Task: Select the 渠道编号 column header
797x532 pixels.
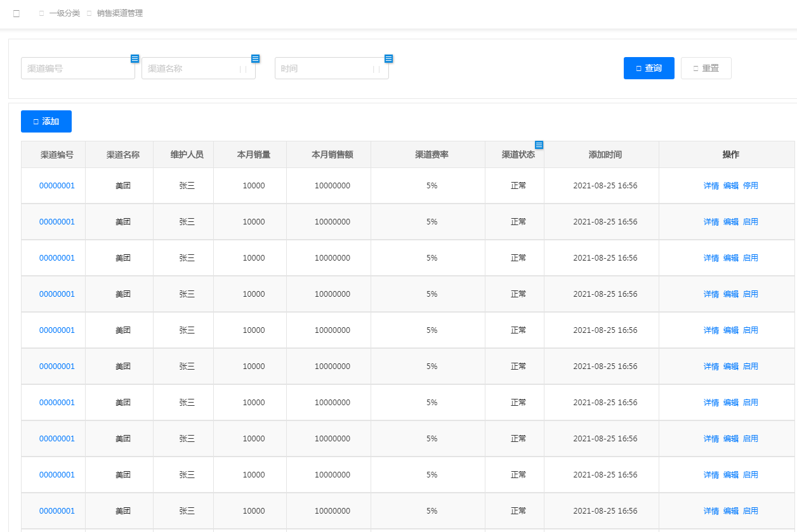Action: click(53, 155)
